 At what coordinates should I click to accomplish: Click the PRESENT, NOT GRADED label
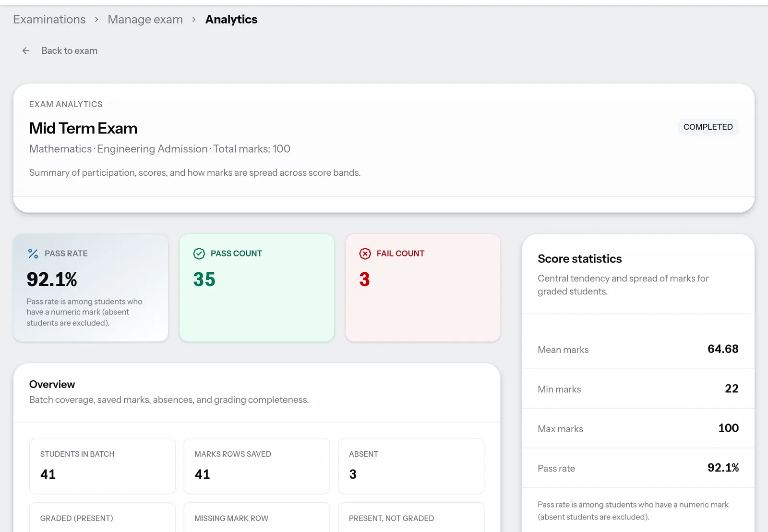click(391, 518)
